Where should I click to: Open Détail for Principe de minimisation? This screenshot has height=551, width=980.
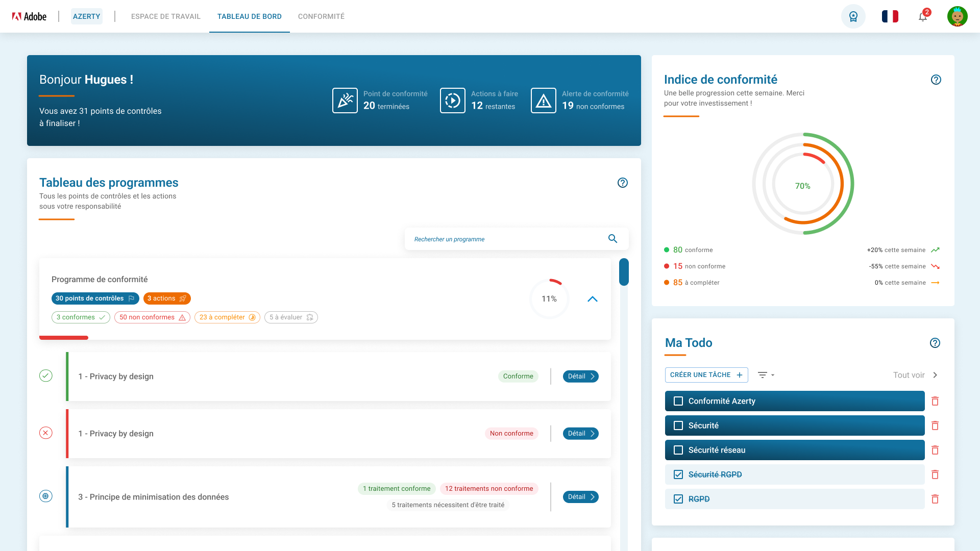coord(581,497)
